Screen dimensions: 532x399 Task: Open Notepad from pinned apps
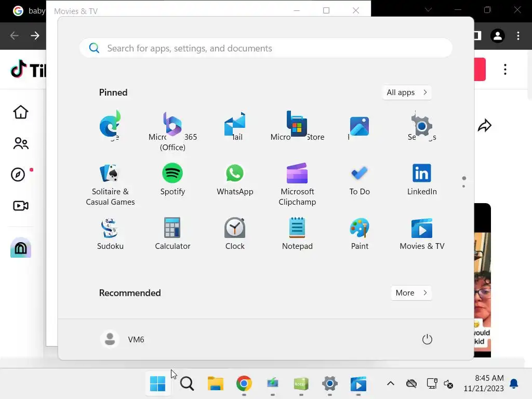tap(297, 234)
